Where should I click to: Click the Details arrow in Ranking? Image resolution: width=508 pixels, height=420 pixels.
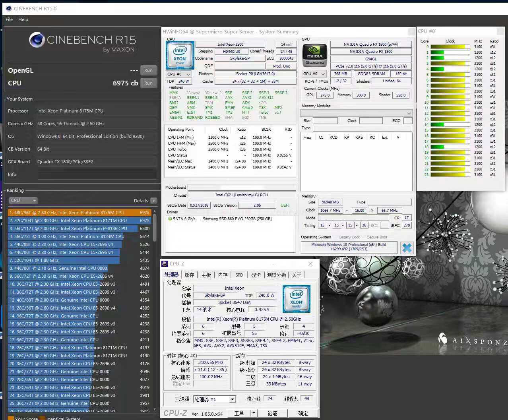click(x=154, y=201)
